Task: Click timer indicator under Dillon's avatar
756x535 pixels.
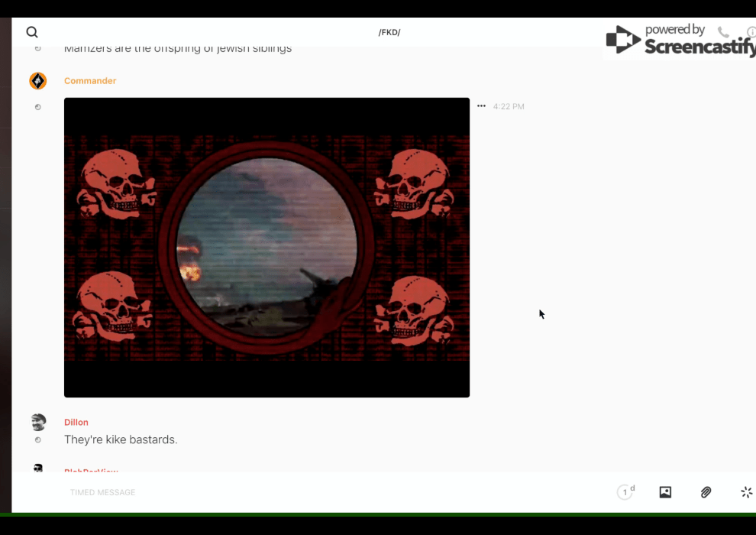Action: click(x=37, y=440)
